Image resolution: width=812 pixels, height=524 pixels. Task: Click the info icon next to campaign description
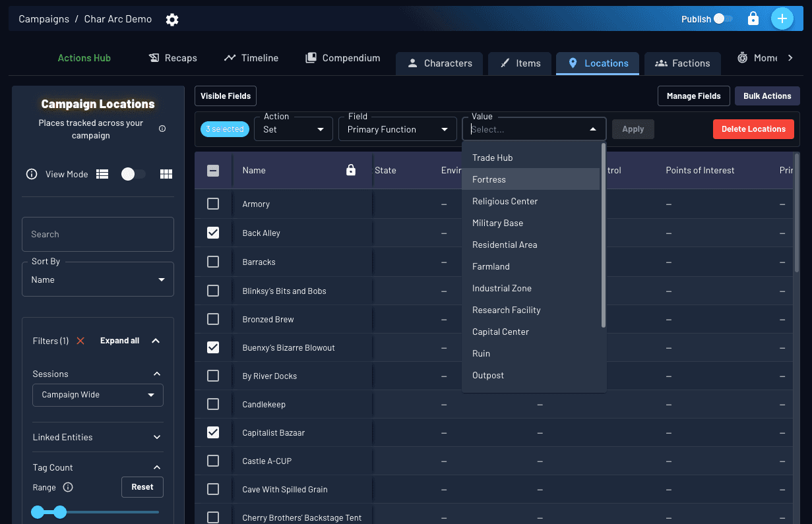click(162, 129)
